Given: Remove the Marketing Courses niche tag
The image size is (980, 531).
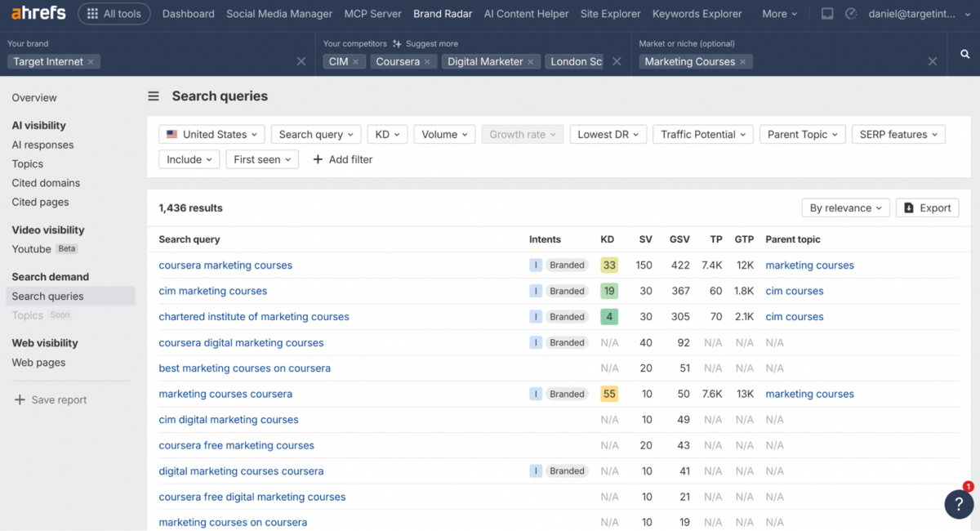Looking at the screenshot, I should (742, 62).
